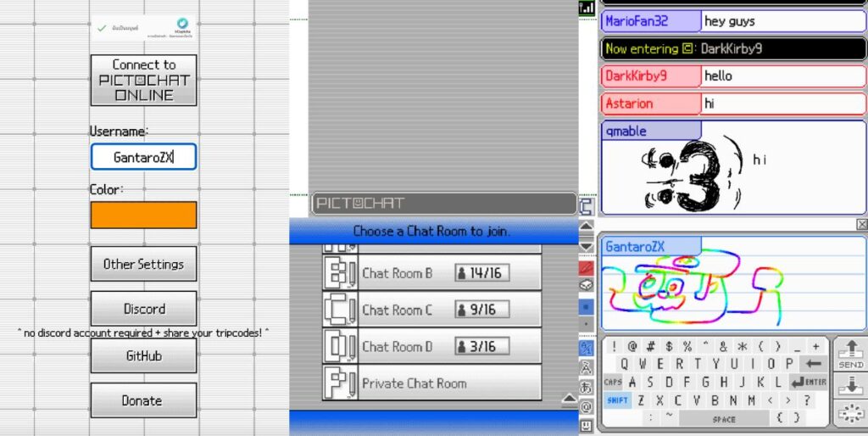The height and width of the screenshot is (436, 868).
Task: Click the Chat Room C icon
Action: [340, 309]
